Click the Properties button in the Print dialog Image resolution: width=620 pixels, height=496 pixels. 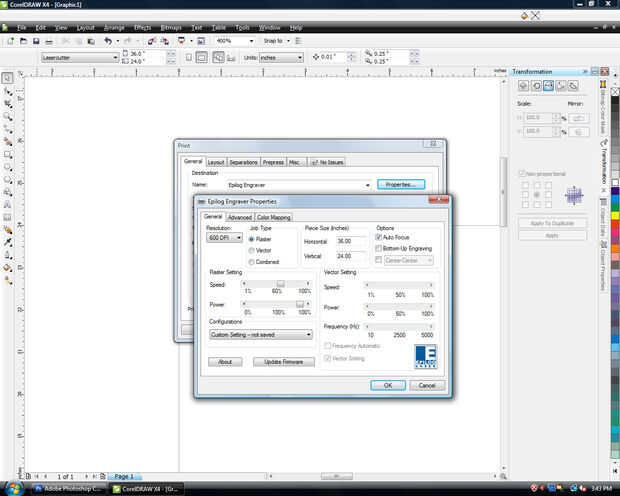(x=401, y=185)
